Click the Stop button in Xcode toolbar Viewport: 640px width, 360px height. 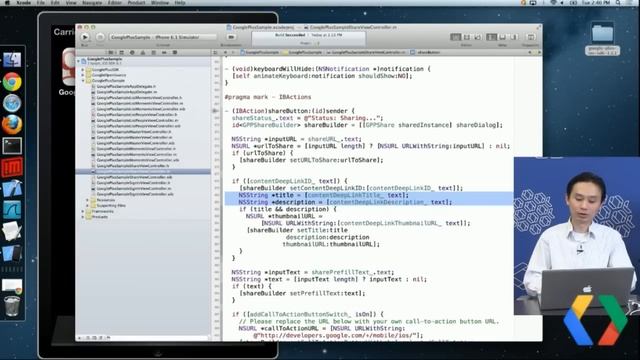pyautogui.click(x=100, y=37)
